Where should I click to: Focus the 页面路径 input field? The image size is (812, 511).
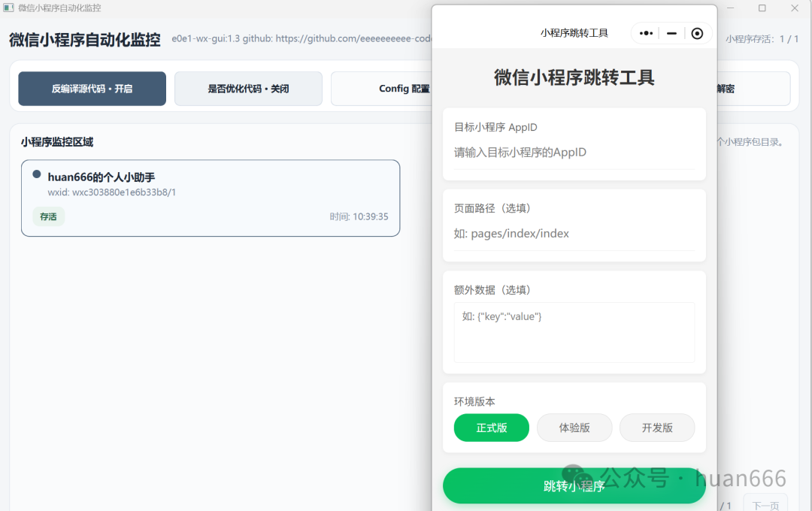pyautogui.click(x=574, y=234)
